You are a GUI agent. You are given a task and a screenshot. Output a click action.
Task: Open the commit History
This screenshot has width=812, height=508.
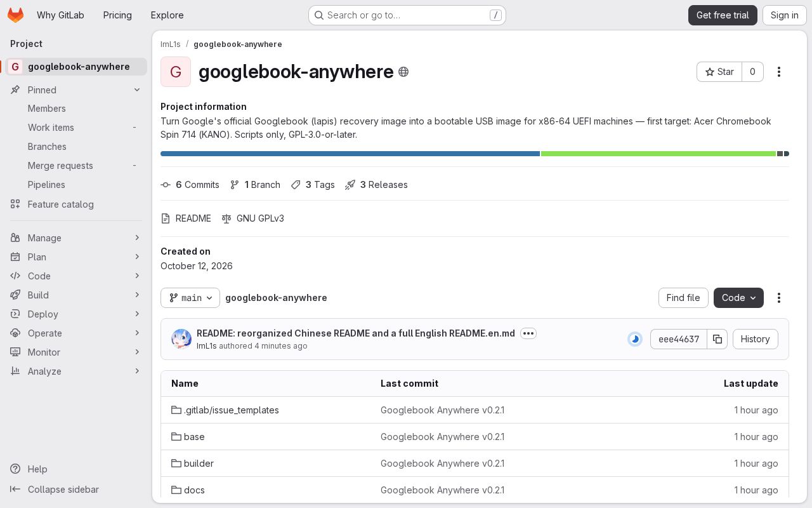755,339
